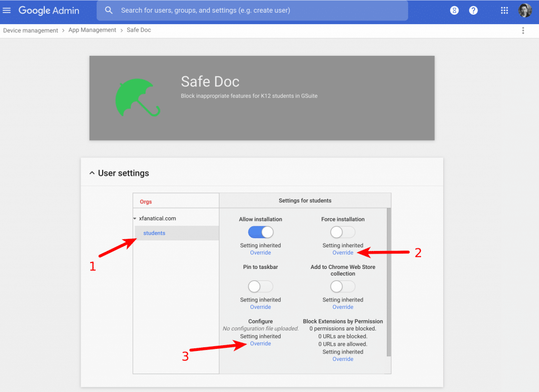Viewport: 539px width, 392px height.
Task: Click Override under Block Extensions by Permission
Action: (x=343, y=359)
